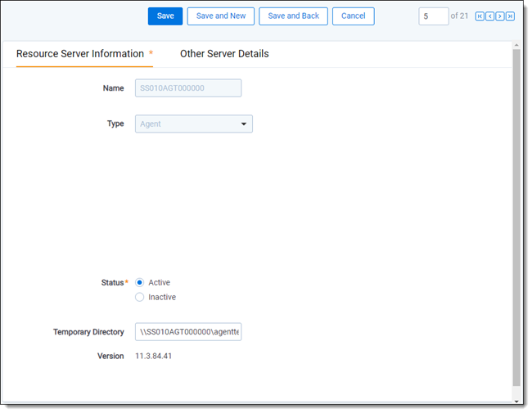Click the Temporary Directory input field
Image resolution: width=532 pixels, height=413 pixels.
click(188, 331)
